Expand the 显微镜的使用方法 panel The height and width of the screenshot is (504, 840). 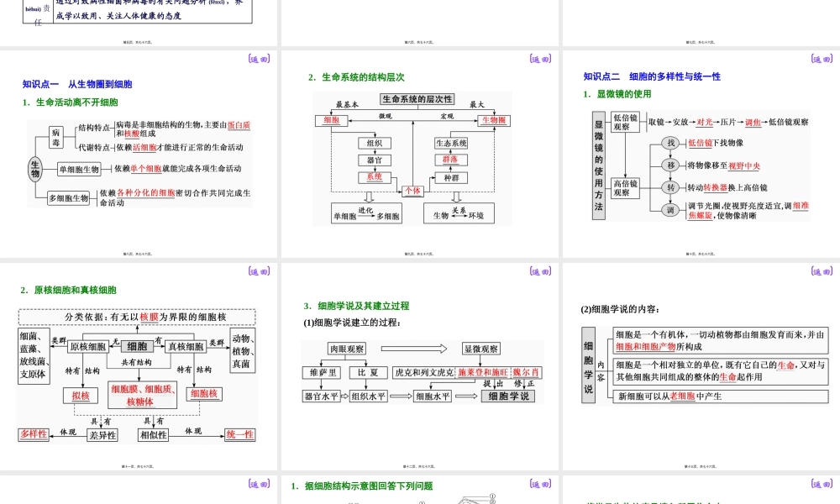click(597, 164)
